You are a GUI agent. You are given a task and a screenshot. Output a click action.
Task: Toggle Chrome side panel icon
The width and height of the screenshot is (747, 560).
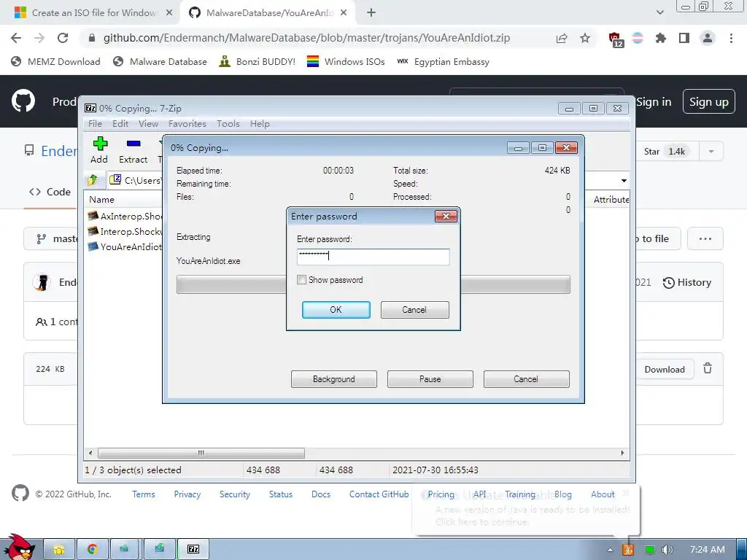(684, 38)
